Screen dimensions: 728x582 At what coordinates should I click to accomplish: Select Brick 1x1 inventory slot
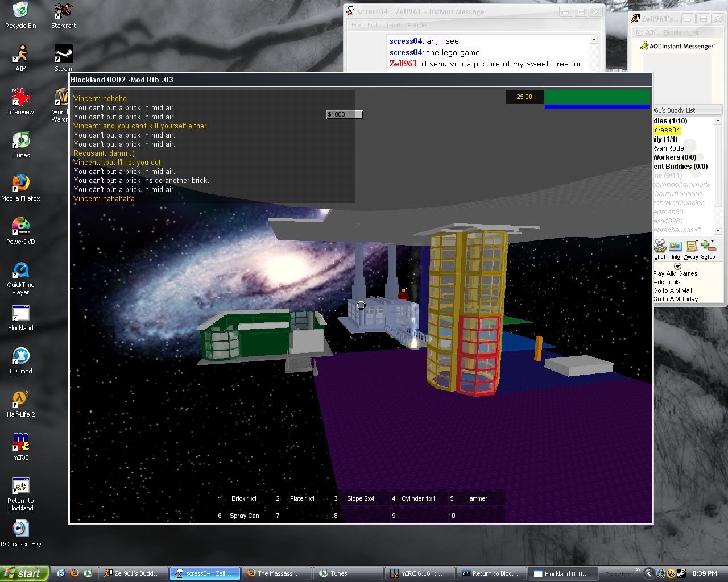coord(244,498)
